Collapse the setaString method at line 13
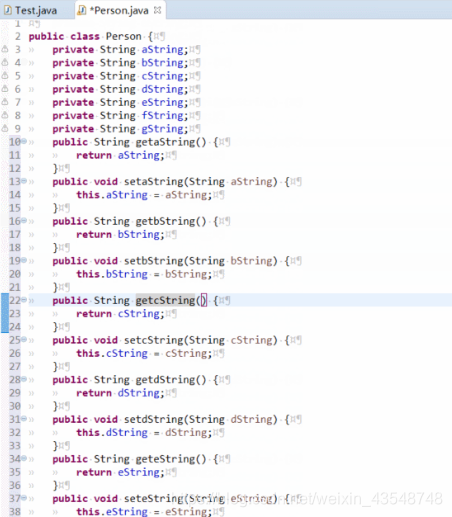 [24, 181]
